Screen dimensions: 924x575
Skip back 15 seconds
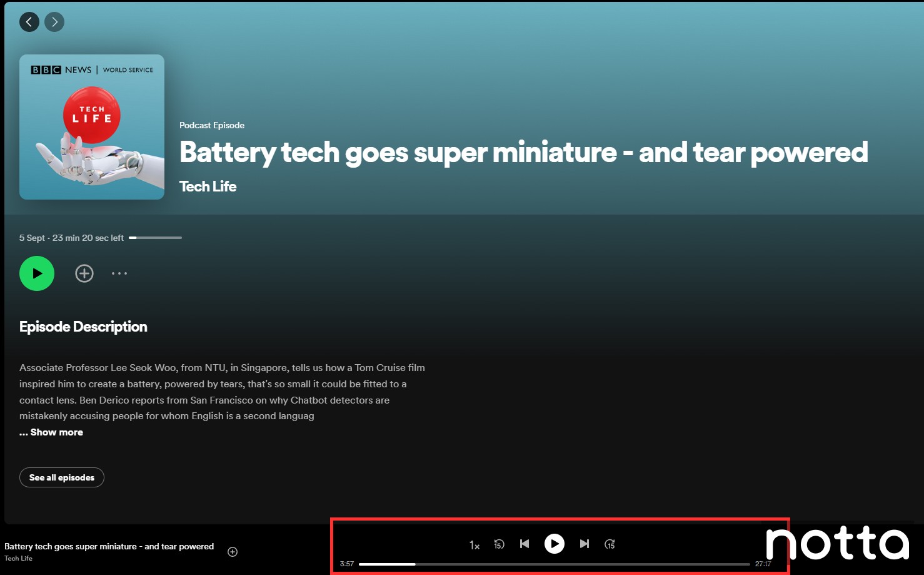click(499, 544)
